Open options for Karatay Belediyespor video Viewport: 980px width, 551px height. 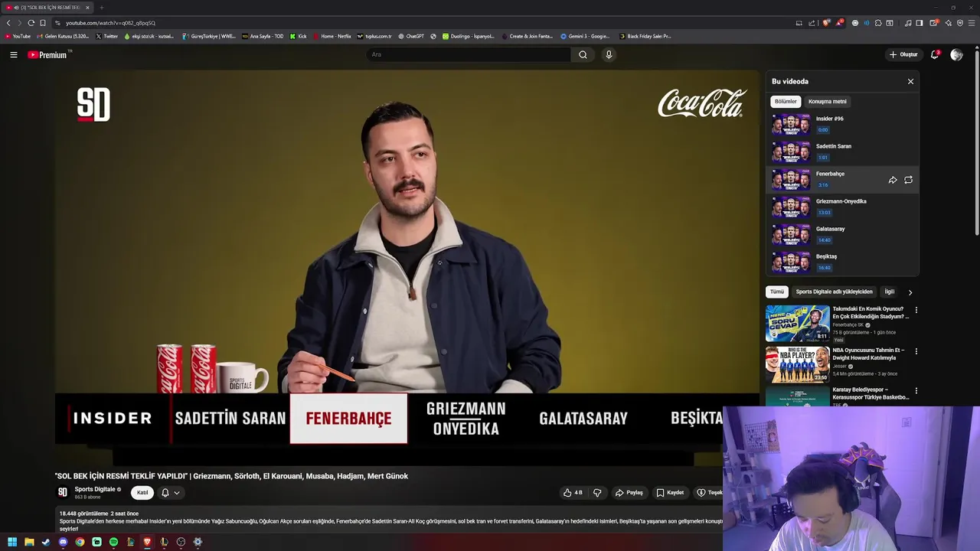[x=916, y=392]
